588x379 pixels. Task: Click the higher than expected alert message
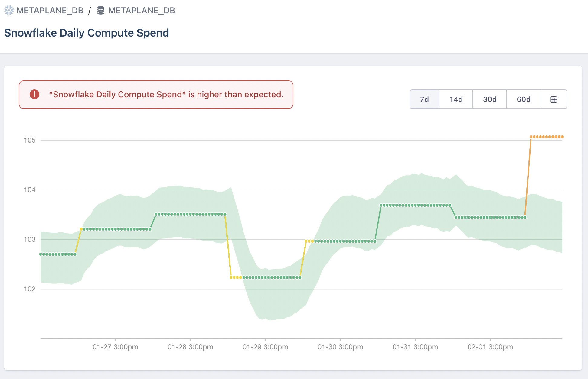(x=166, y=94)
